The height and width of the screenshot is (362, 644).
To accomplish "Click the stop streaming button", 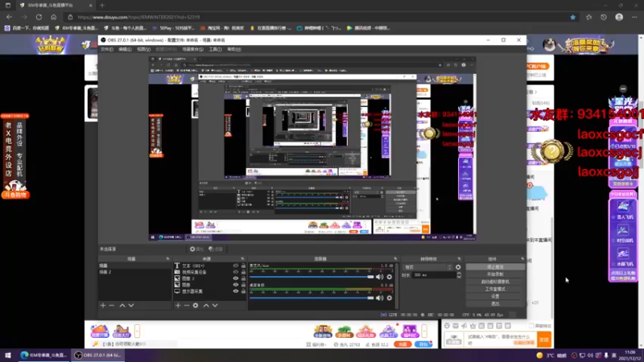I will [x=495, y=267].
